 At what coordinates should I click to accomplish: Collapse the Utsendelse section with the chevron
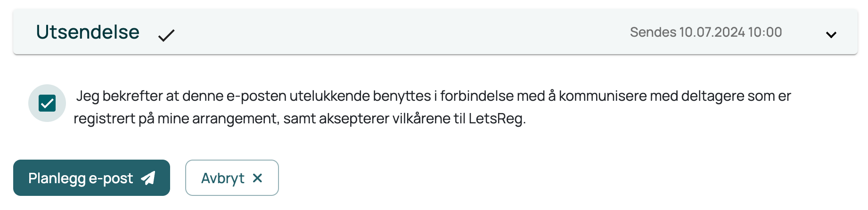pos(831,34)
